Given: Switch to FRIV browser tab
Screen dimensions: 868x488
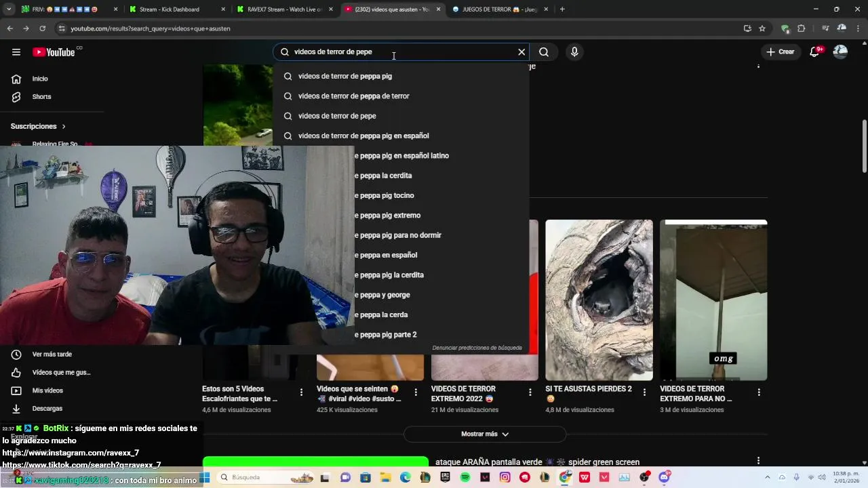Looking at the screenshot, I should 64,9.
